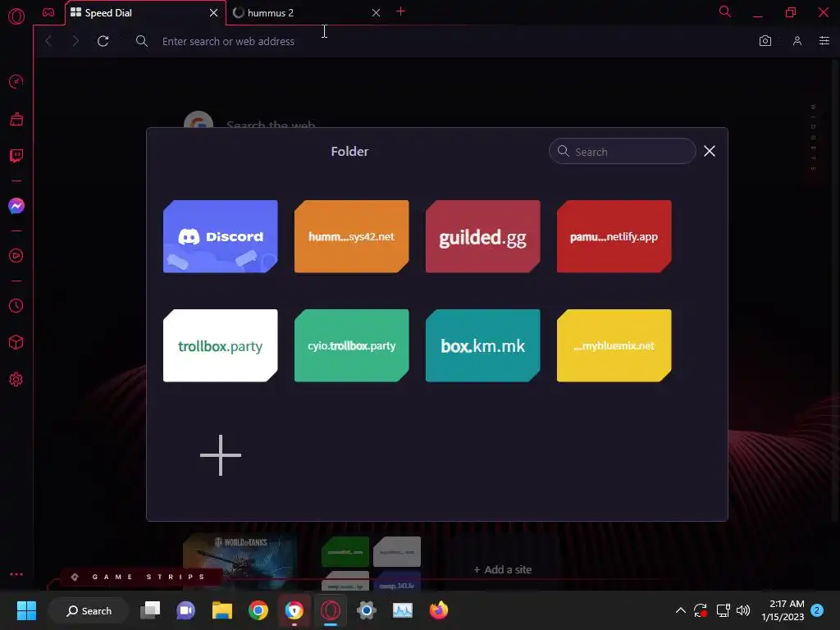This screenshot has width=840, height=630.
Task: Go forward with the forward arrow
Action: (x=75, y=41)
